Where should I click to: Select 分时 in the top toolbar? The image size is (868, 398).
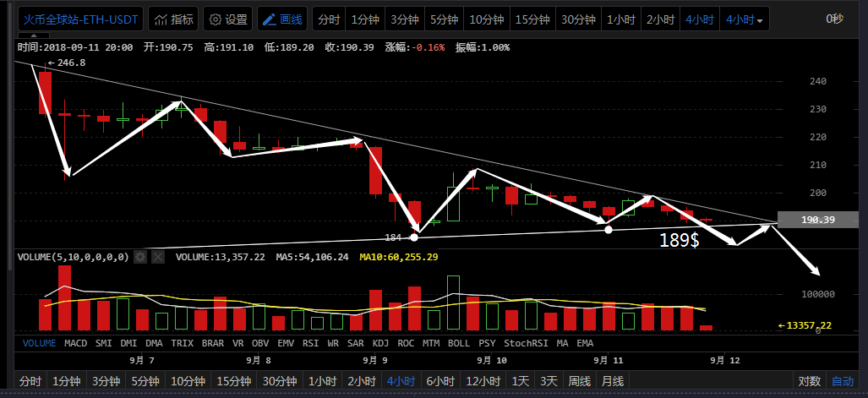tap(329, 19)
